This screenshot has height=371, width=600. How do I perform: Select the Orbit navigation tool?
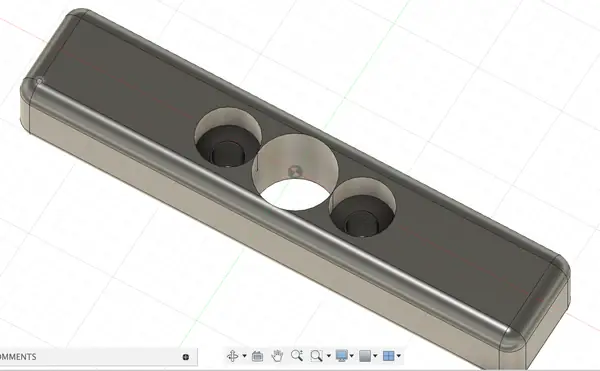(x=232, y=356)
